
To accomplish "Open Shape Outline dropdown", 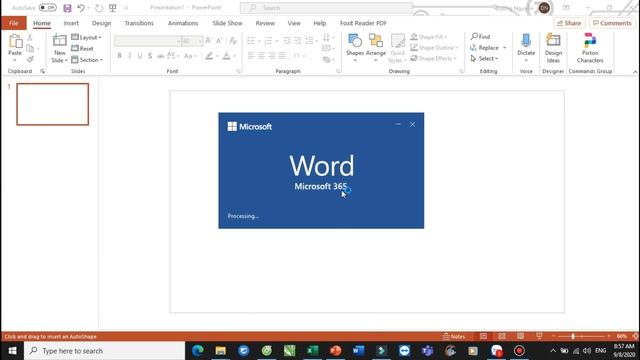I will (x=434, y=48).
